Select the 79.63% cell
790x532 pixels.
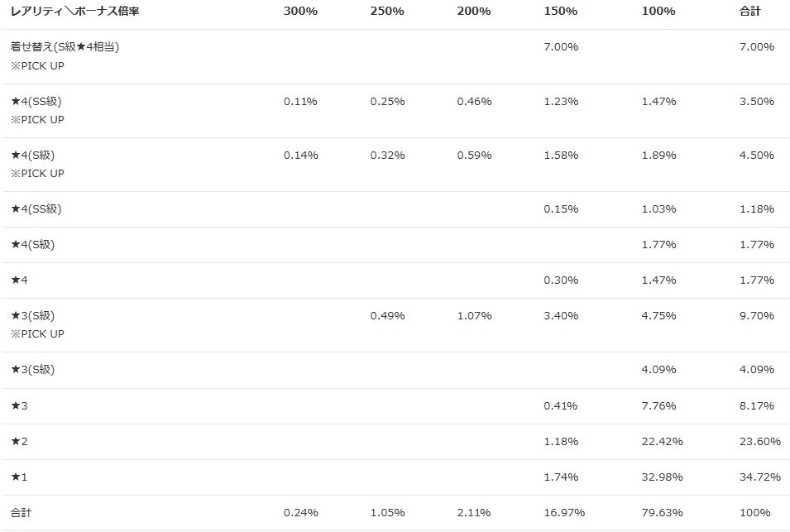click(662, 513)
